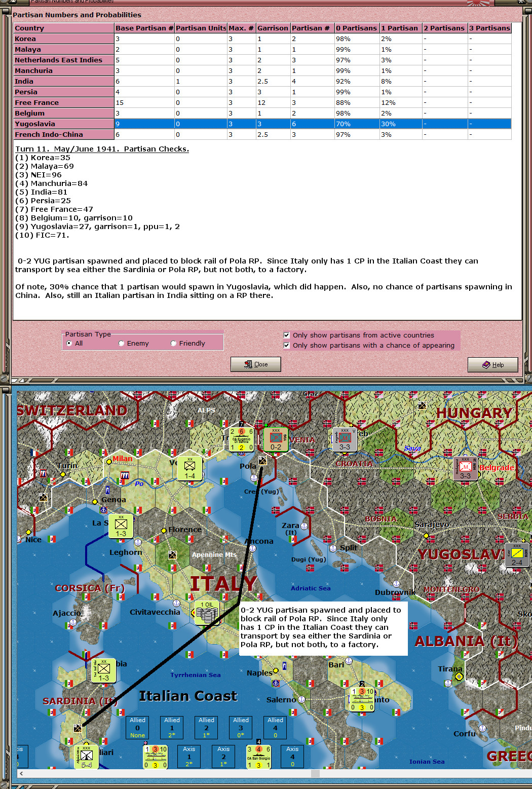
Task: Select the highlighted Yugoslavia row
Action: pos(262,124)
